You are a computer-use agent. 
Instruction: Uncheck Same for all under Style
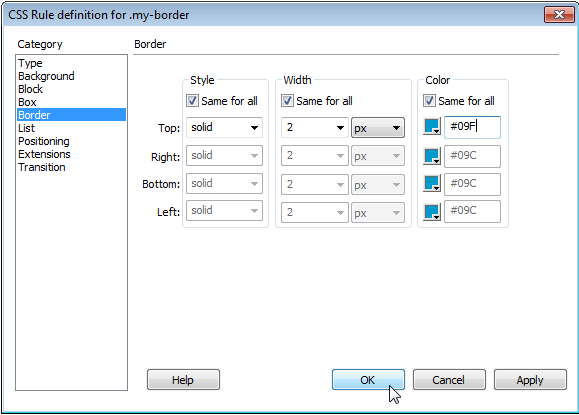tap(192, 100)
